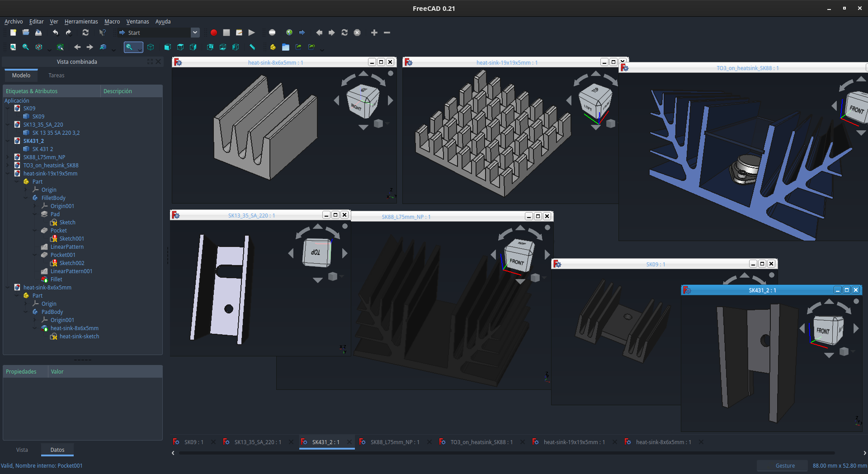Open the Macros dialog notepad icon
Image resolution: width=868 pixels, height=474 pixels.
point(239,33)
